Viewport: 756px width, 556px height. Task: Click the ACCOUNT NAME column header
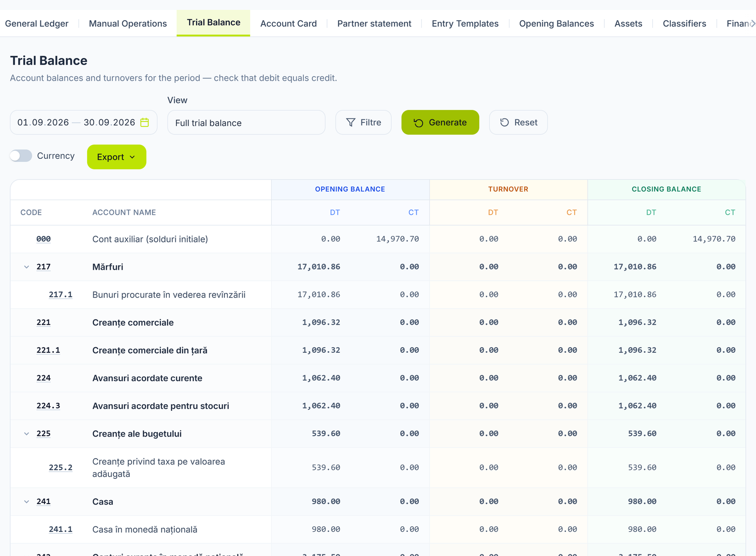tap(124, 213)
